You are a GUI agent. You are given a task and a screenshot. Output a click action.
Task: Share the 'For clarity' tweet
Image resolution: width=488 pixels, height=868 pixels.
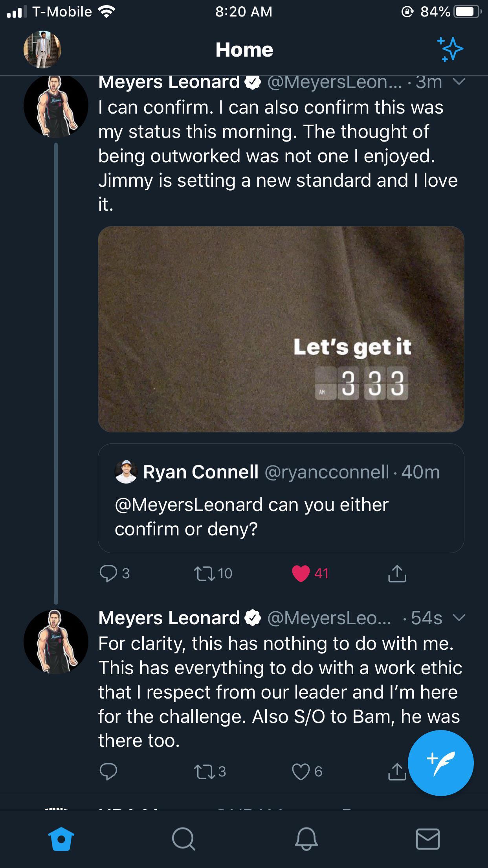click(x=397, y=772)
